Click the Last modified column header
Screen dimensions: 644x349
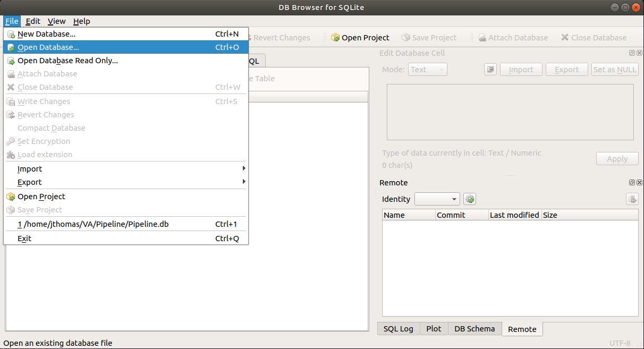click(515, 215)
